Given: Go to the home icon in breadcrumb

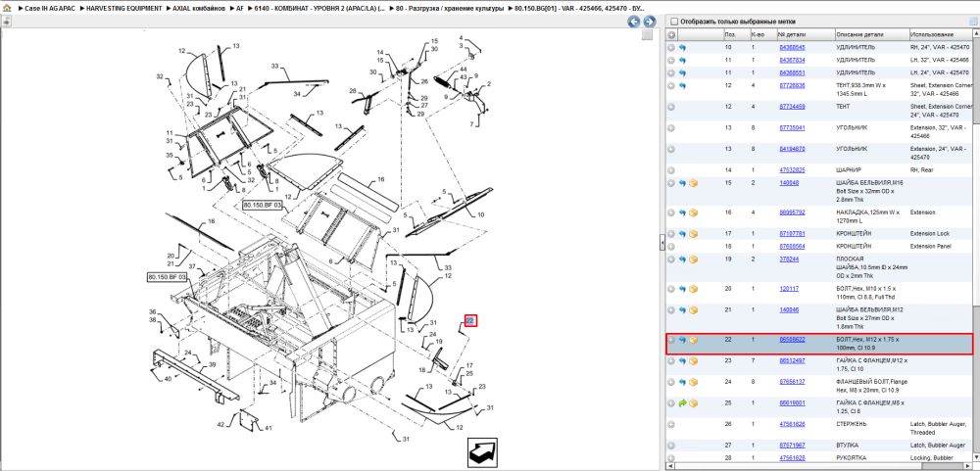Looking at the screenshot, I should tap(6, 9).
